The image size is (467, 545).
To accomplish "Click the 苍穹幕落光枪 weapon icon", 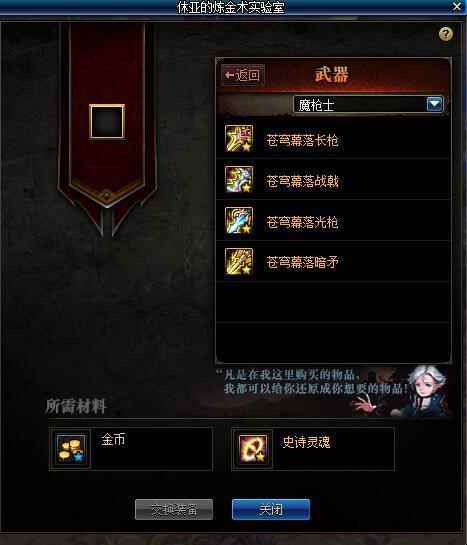I will tap(239, 220).
